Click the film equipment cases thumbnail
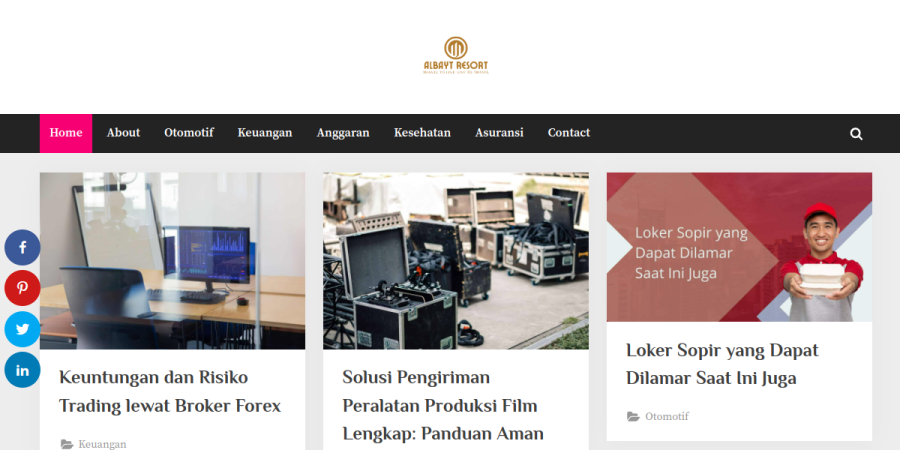This screenshot has width=900, height=450. point(456,261)
